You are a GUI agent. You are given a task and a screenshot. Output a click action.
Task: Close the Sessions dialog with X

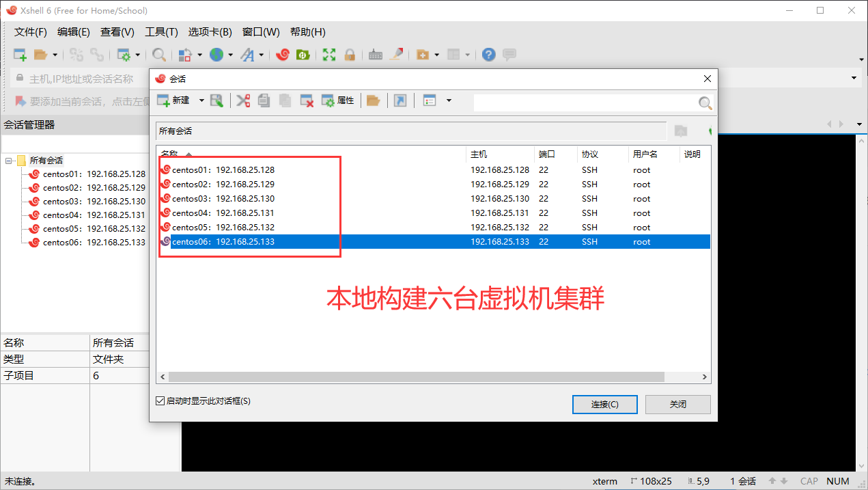pos(708,79)
